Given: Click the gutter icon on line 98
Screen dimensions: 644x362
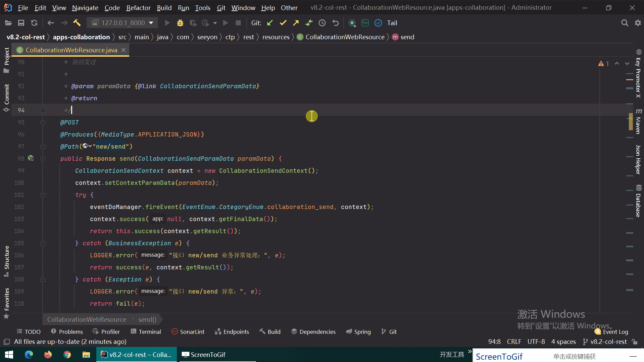Looking at the screenshot, I should click(31, 158).
